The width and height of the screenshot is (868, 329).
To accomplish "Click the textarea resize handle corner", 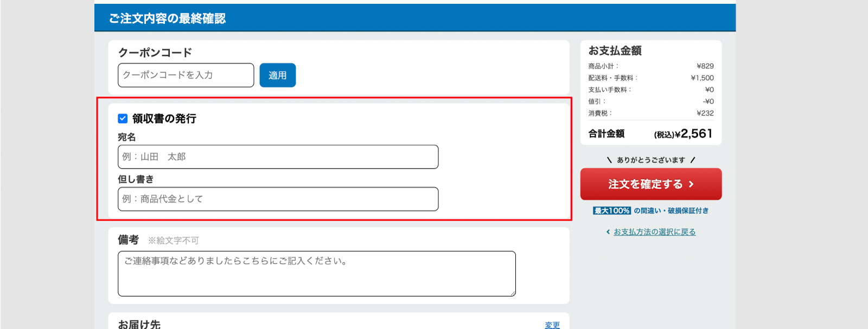I will (512, 293).
